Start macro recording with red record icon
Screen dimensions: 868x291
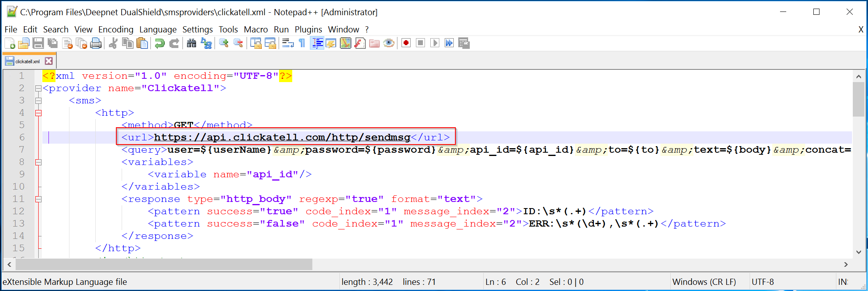tap(406, 43)
